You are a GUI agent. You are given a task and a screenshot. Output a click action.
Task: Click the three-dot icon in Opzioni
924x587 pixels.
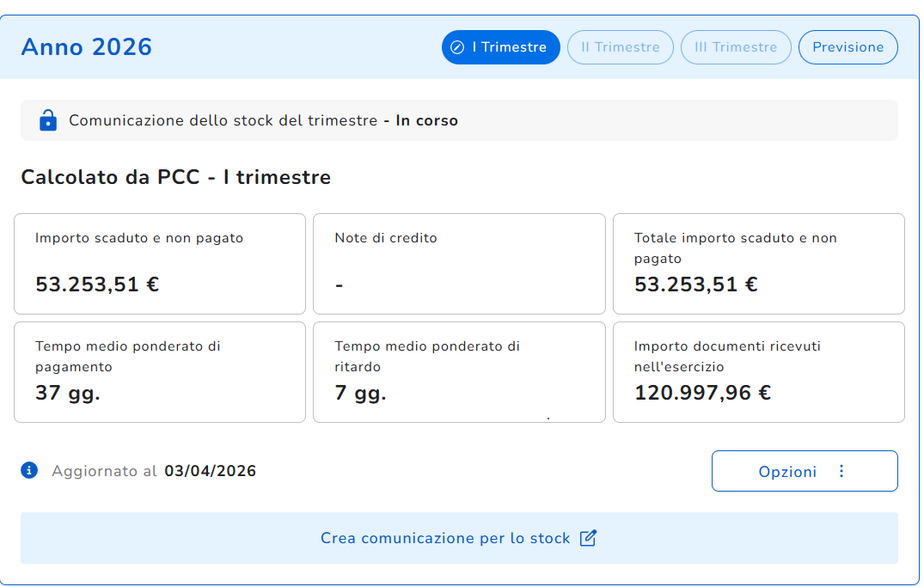coord(841,471)
